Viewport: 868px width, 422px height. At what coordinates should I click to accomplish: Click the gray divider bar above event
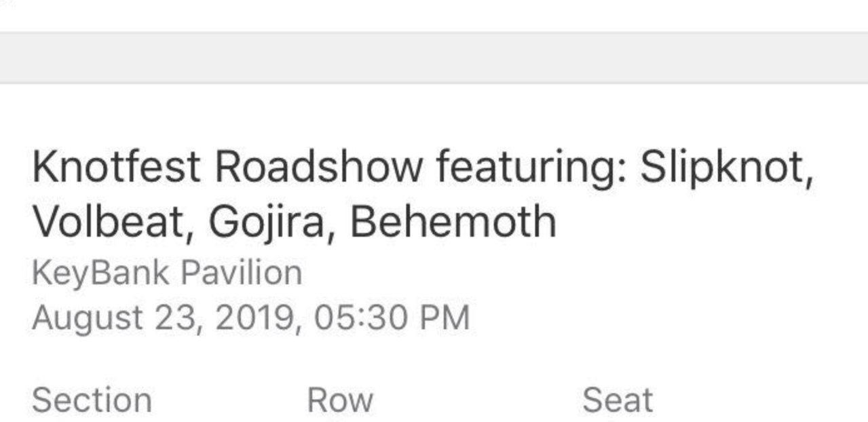[434, 58]
